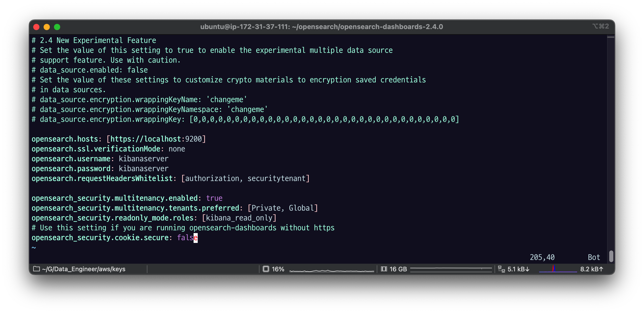Click the green zoom window button

click(57, 27)
